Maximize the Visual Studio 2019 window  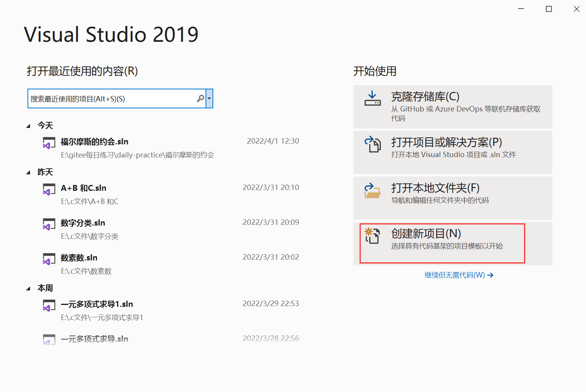(549, 9)
